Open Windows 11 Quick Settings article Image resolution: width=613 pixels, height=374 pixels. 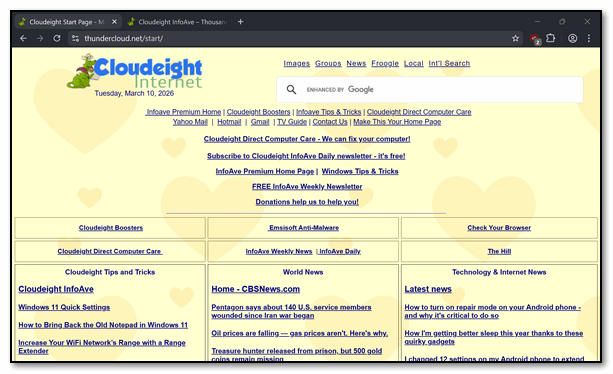(x=64, y=308)
